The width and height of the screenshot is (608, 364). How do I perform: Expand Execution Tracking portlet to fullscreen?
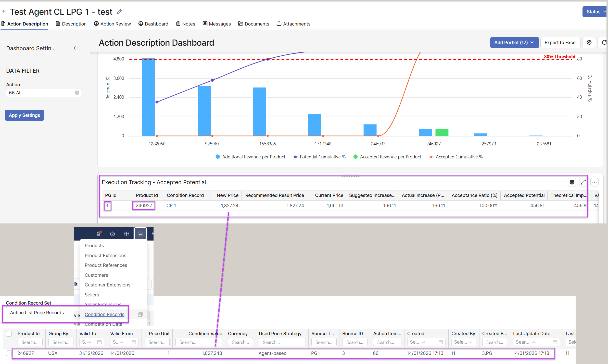(583, 182)
